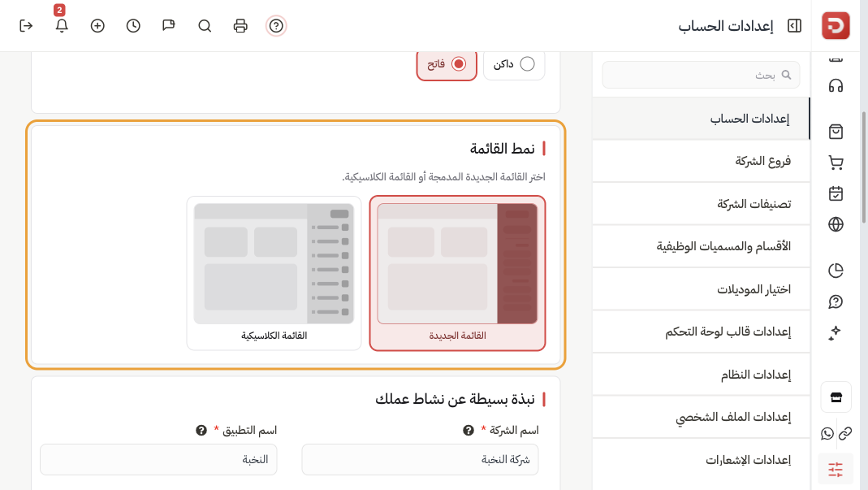Choose the القائمة الجديدة menu style
The height and width of the screenshot is (490, 868).
coord(457,273)
